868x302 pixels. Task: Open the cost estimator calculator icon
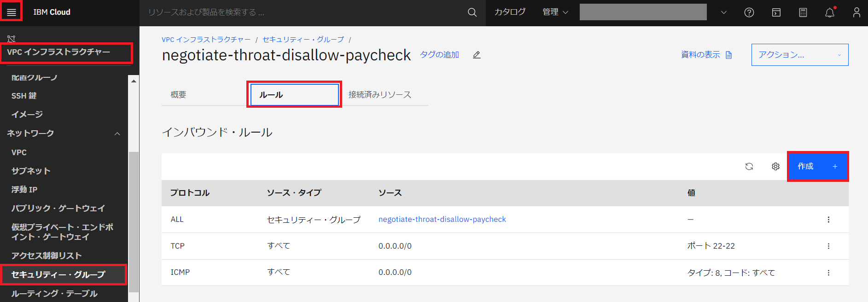pos(803,12)
